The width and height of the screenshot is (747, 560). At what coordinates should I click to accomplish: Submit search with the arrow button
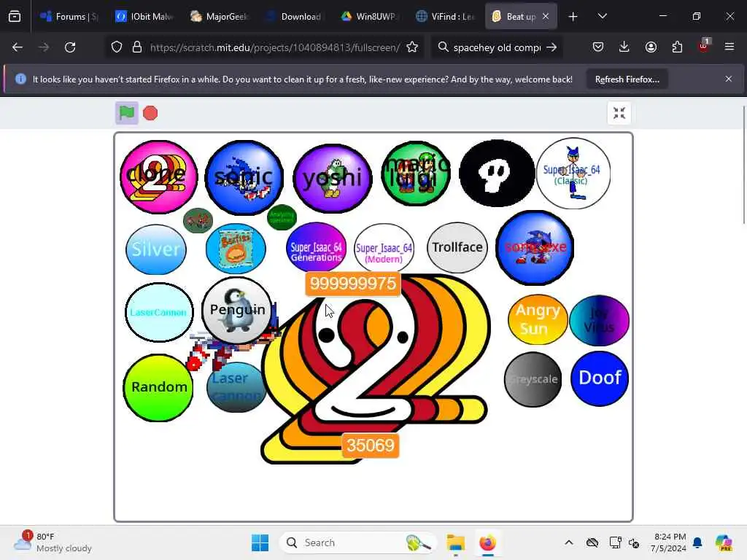coord(551,47)
